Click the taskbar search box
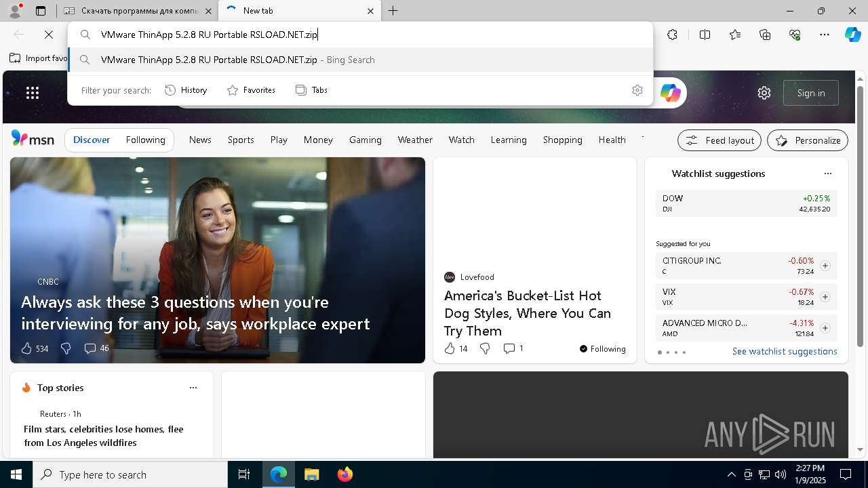 click(130, 474)
